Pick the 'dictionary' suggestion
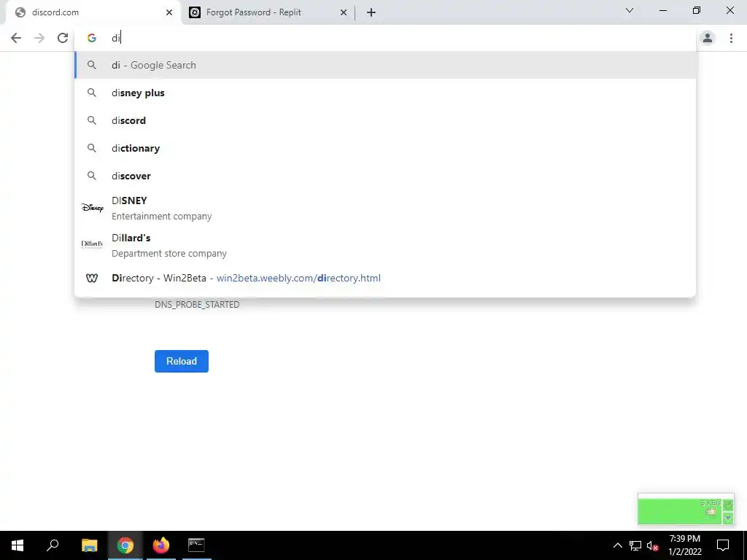 click(385, 148)
